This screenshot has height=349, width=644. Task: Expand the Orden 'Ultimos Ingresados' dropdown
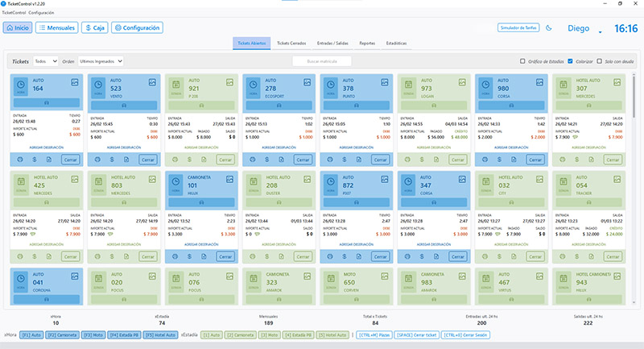pyautogui.click(x=101, y=60)
